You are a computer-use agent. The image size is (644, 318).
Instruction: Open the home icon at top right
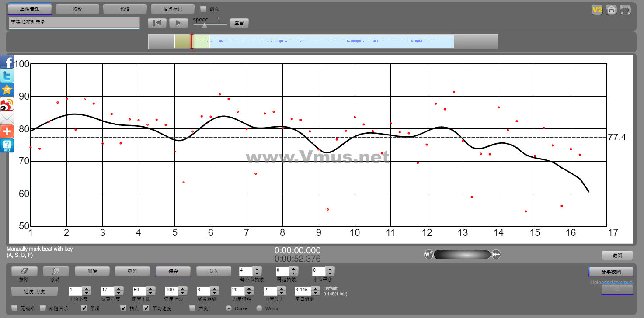click(611, 10)
